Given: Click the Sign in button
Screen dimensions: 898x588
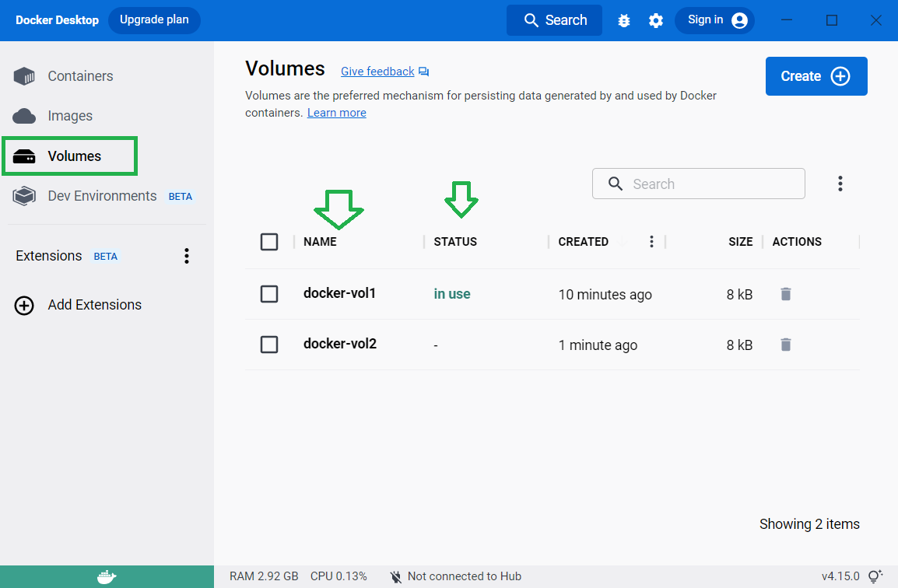Looking at the screenshot, I should tap(714, 20).
